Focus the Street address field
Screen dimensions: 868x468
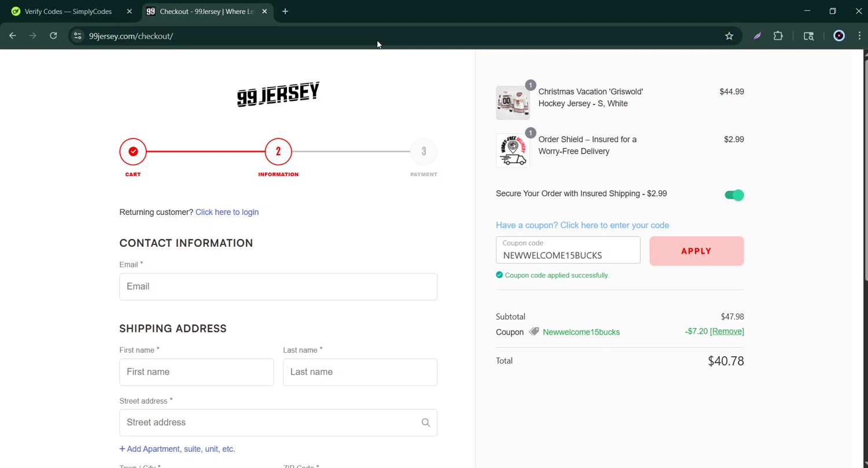(x=278, y=423)
